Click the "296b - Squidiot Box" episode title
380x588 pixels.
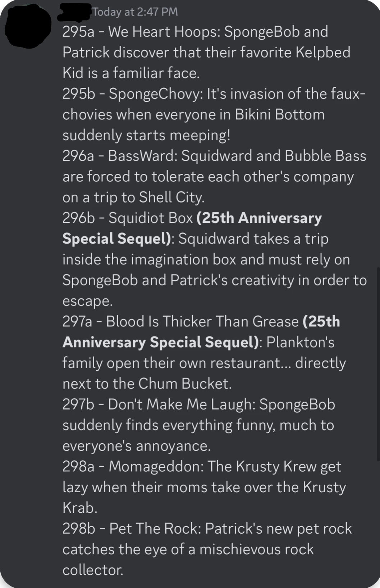128,218
